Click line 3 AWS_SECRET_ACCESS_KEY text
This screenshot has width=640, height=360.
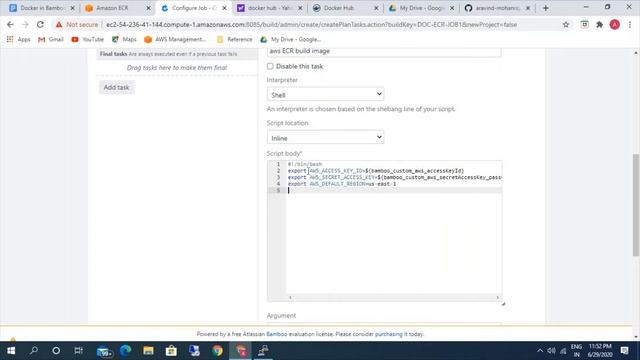click(x=394, y=177)
